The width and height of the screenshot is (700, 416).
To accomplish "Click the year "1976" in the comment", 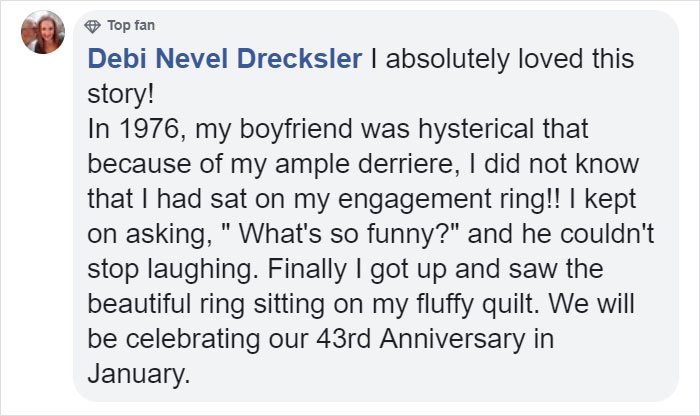I will 149,129.
